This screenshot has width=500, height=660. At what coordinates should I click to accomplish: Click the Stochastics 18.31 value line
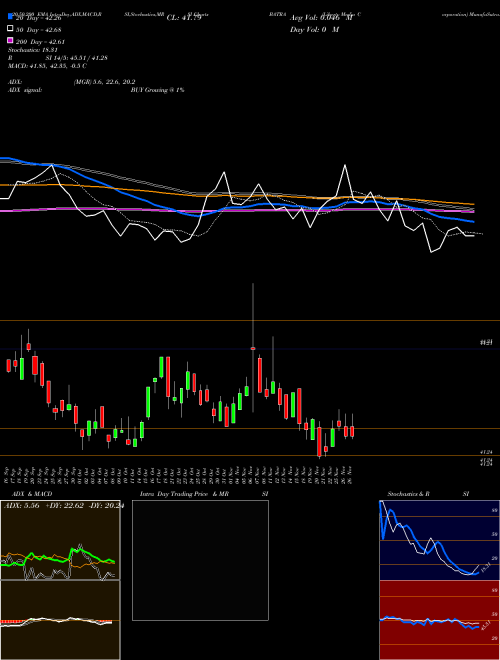33,50
